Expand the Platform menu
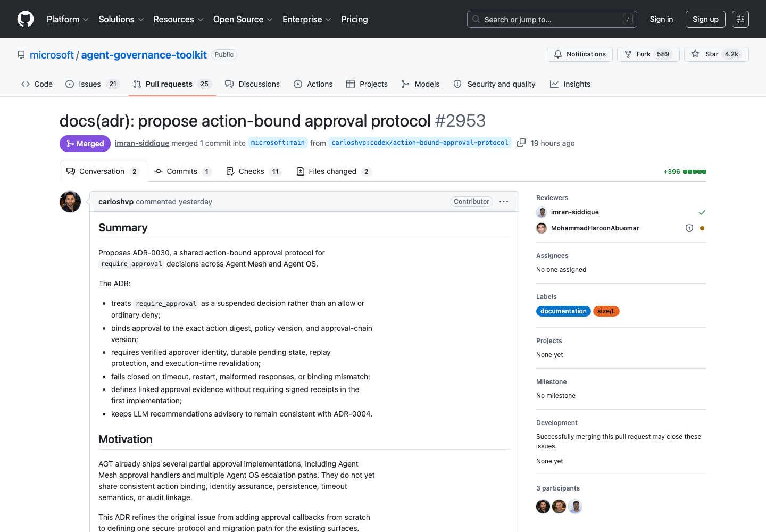766x532 pixels. [x=68, y=19]
